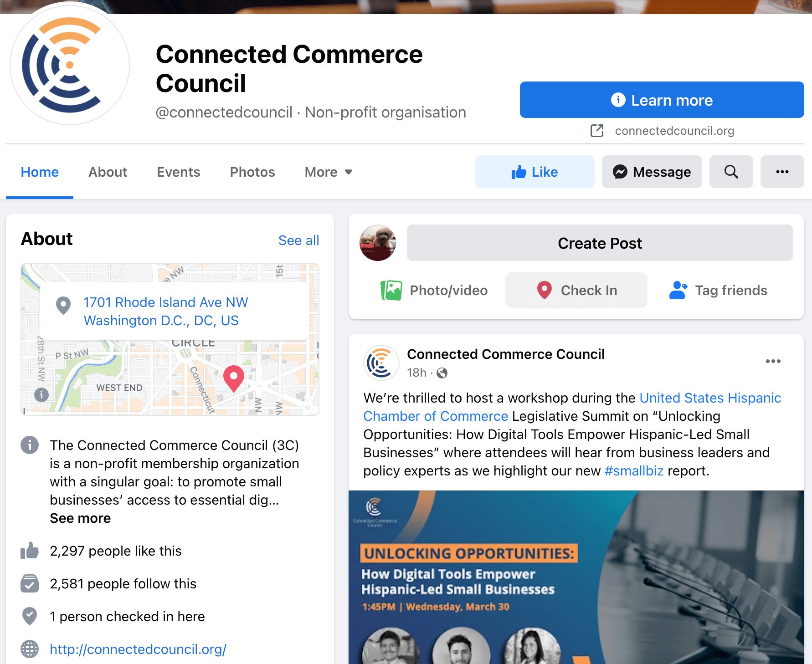Click the Connected Commerce Council profile logo

click(70, 64)
